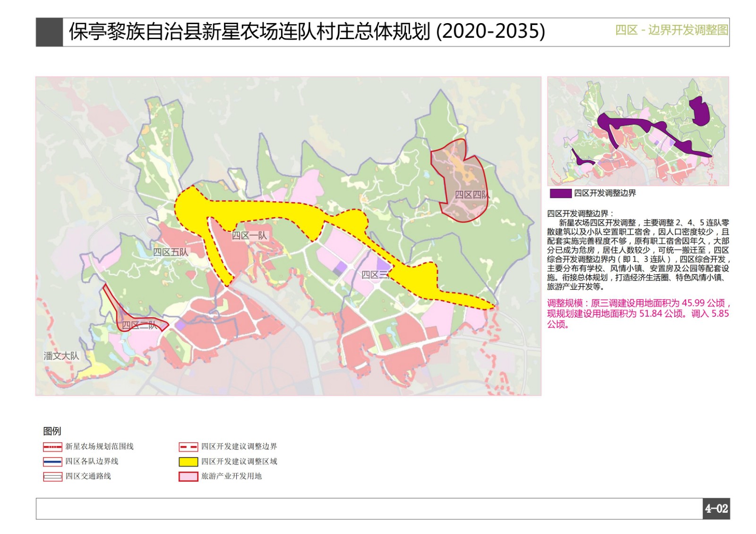Select the 四区二队 label on the map
Image resolution: width=756 pixels, height=534 pixels.
click(139, 325)
